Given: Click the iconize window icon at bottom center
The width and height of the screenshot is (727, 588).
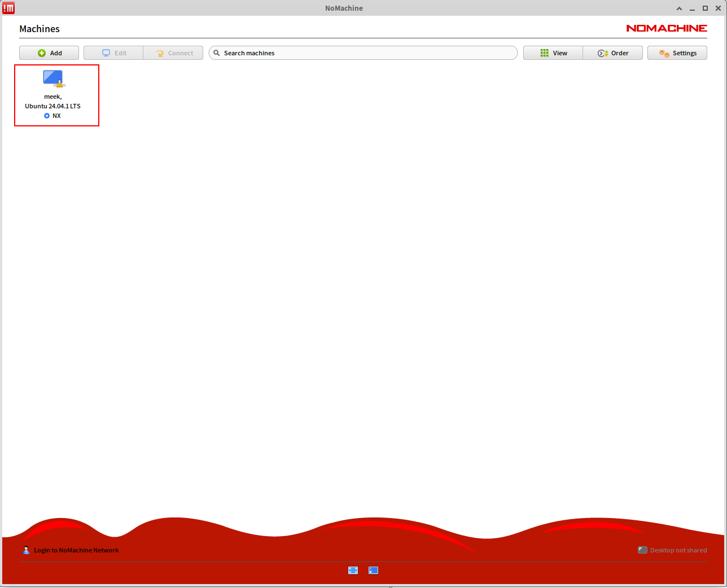Looking at the screenshot, I should pos(374,571).
